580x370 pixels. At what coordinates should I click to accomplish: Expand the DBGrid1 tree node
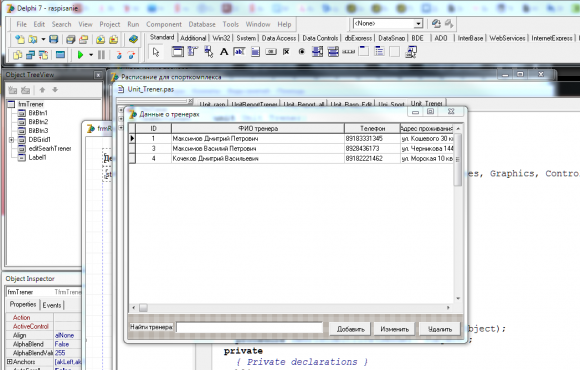11,140
